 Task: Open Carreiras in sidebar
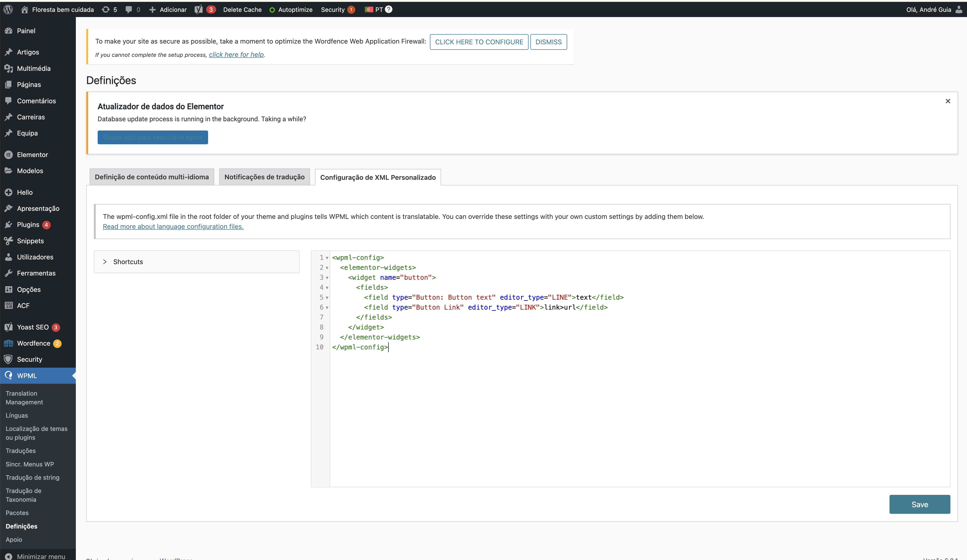[x=31, y=117]
